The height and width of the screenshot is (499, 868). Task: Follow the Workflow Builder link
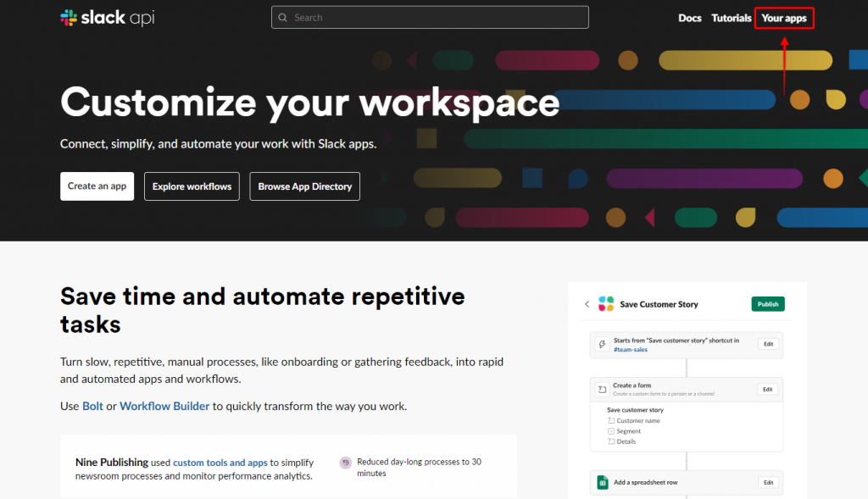point(164,406)
